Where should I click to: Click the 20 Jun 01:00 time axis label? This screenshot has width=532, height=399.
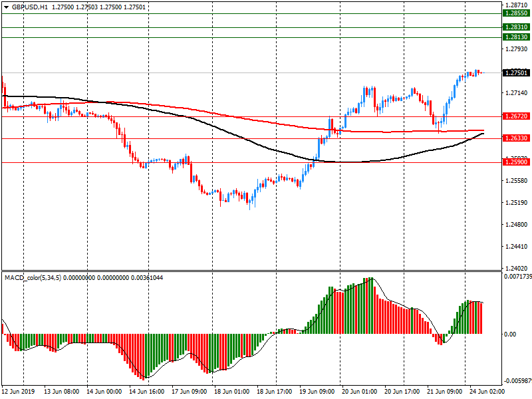[x=360, y=392]
